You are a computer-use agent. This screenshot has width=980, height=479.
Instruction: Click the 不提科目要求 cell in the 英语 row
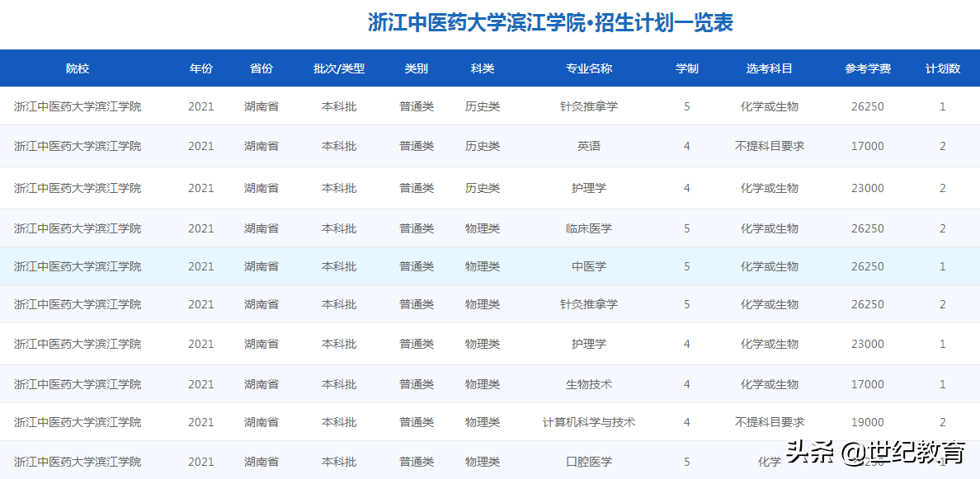coord(770,146)
